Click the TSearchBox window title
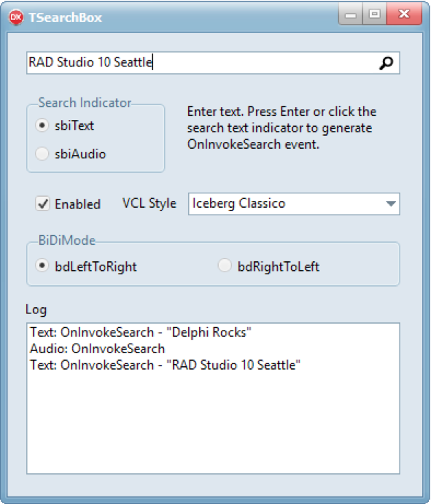Viewport: 431px width, 504px height. 65,18
